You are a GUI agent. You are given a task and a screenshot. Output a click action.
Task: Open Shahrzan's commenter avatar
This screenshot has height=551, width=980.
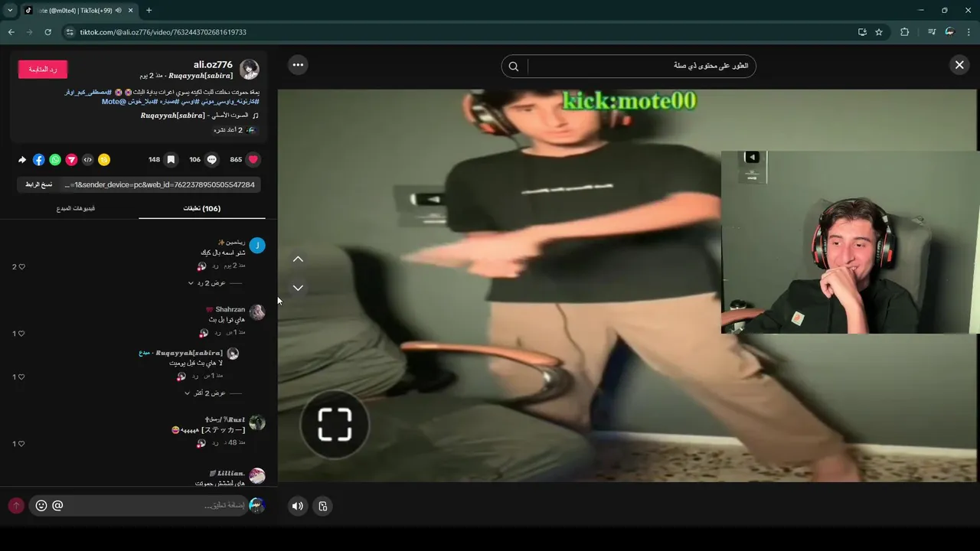257,311
